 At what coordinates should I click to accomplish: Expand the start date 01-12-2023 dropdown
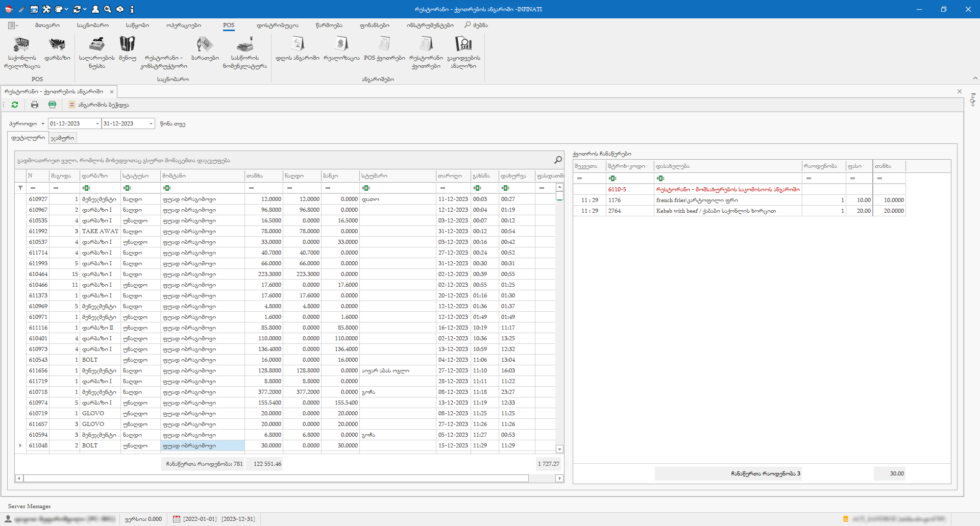[97, 124]
